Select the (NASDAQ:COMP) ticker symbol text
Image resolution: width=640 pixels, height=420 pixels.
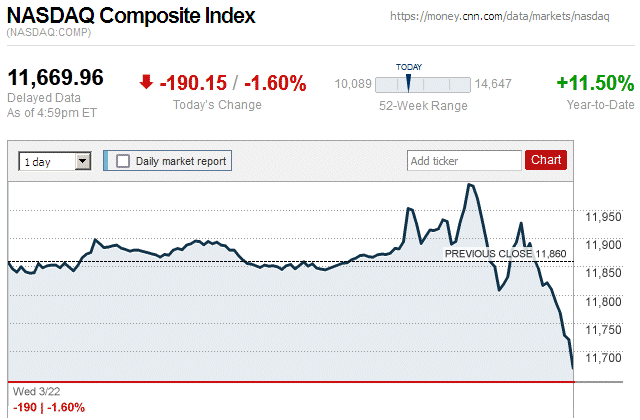pos(49,34)
